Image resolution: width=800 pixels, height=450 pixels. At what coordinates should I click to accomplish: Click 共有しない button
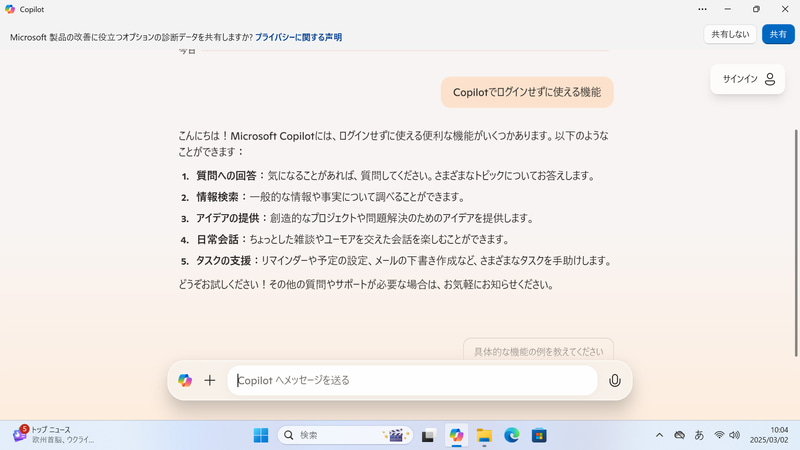(x=730, y=34)
